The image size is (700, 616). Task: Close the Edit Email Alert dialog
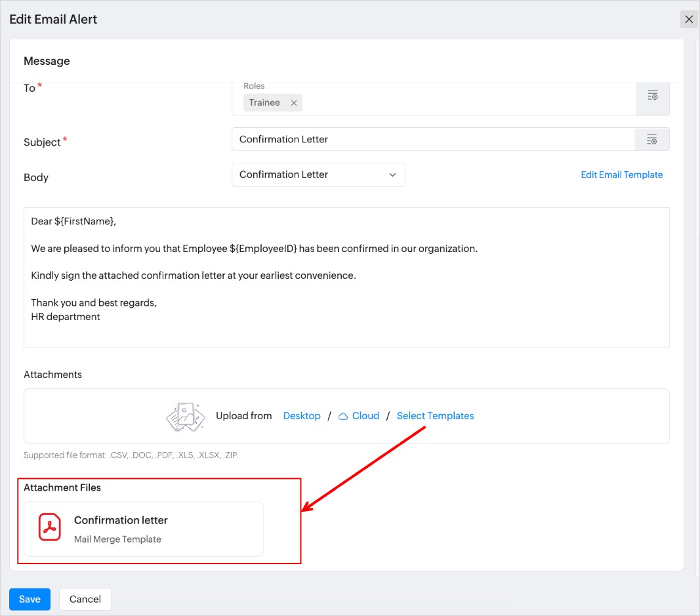tap(689, 19)
